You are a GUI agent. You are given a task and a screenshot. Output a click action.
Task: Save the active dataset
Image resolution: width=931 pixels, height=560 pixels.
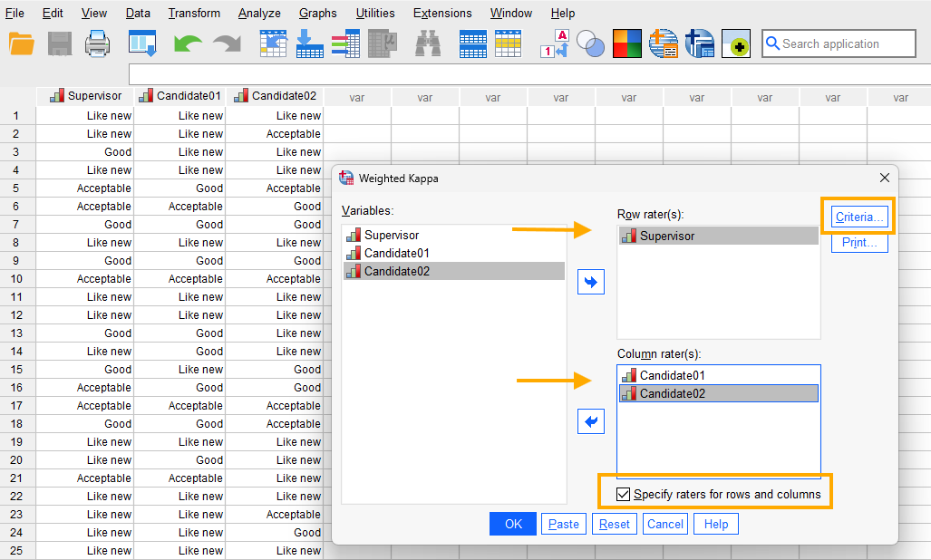click(60, 43)
